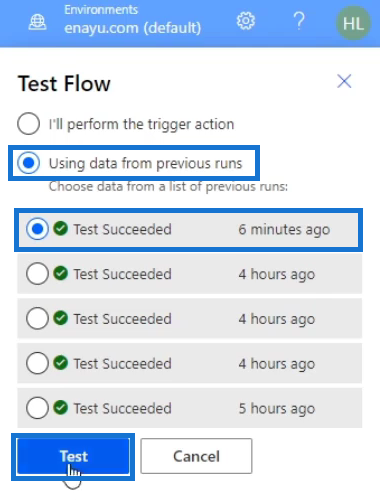This screenshot has height=502, width=380.
Task: Choose the third 4 hours ago run radio
Action: coord(37,363)
